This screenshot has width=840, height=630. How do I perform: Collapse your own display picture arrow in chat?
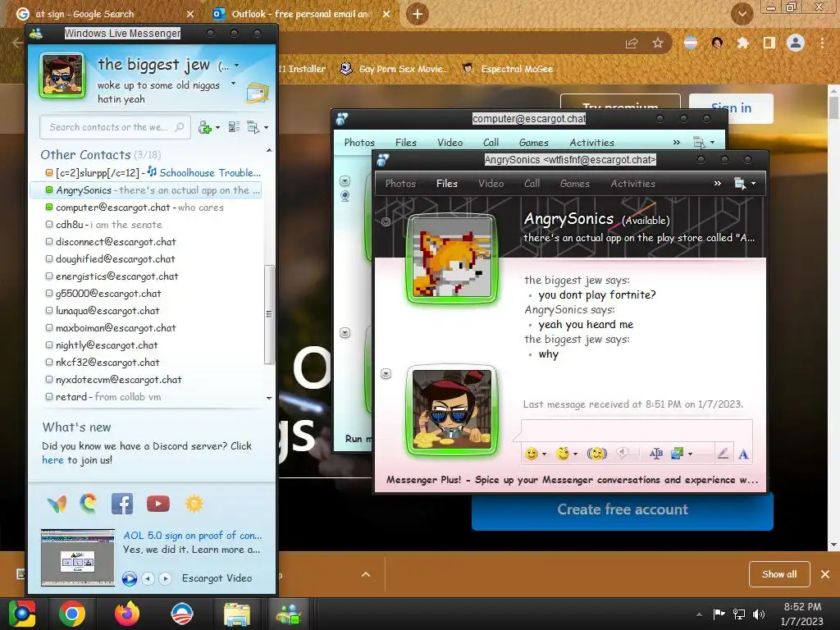[x=386, y=374]
